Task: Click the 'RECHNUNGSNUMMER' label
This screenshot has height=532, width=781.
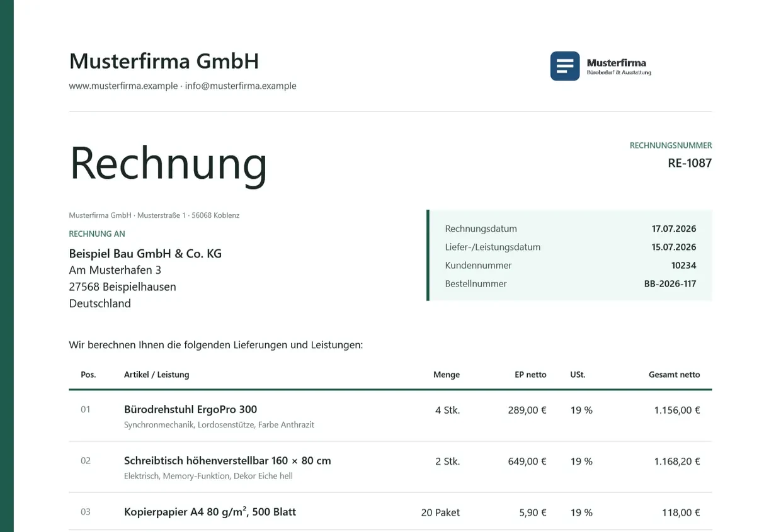Action: coord(671,145)
